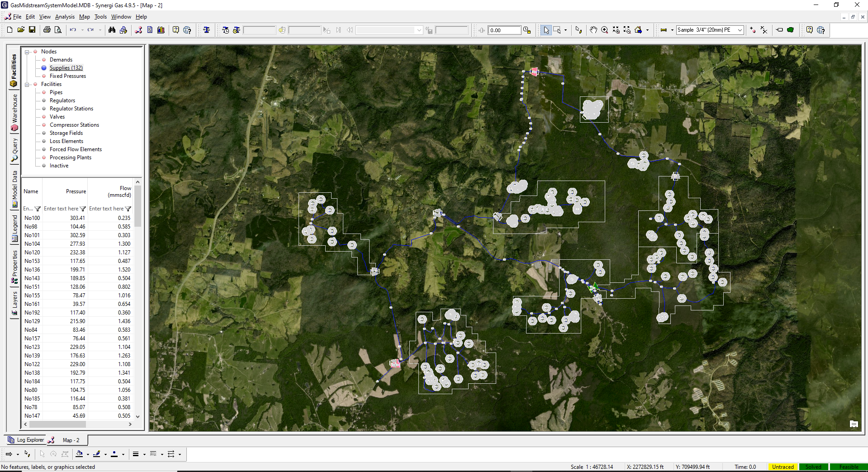Activate the Zoom In tool
The image size is (868, 472).
[x=605, y=30]
